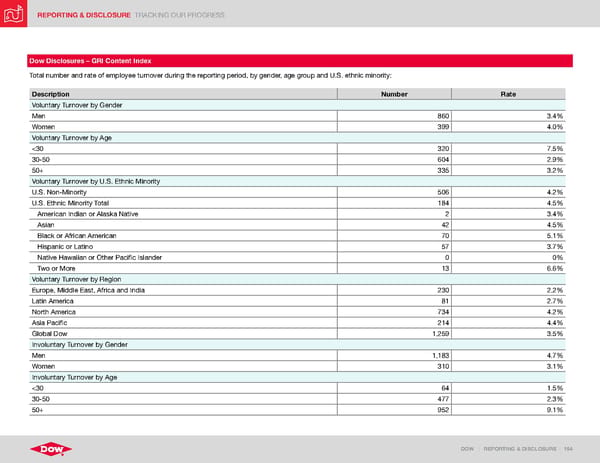This screenshot has height=463, width=600.
Task: Click the 734 number cell
Action: 395,312
